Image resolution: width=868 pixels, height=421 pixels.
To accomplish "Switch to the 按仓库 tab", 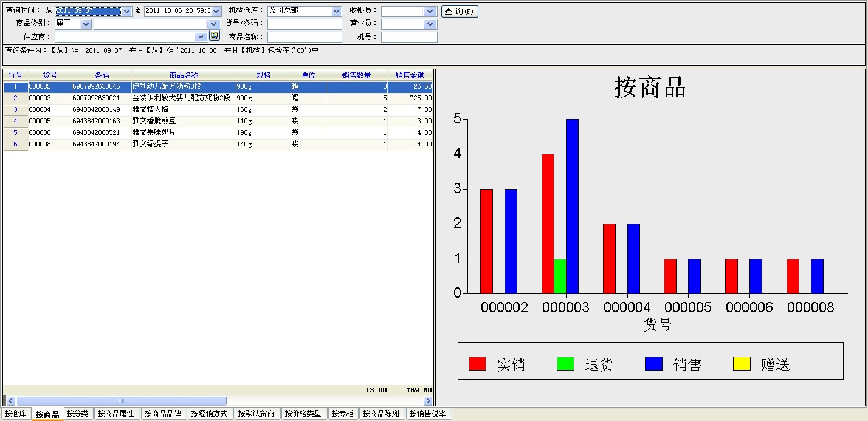I will tap(16, 414).
